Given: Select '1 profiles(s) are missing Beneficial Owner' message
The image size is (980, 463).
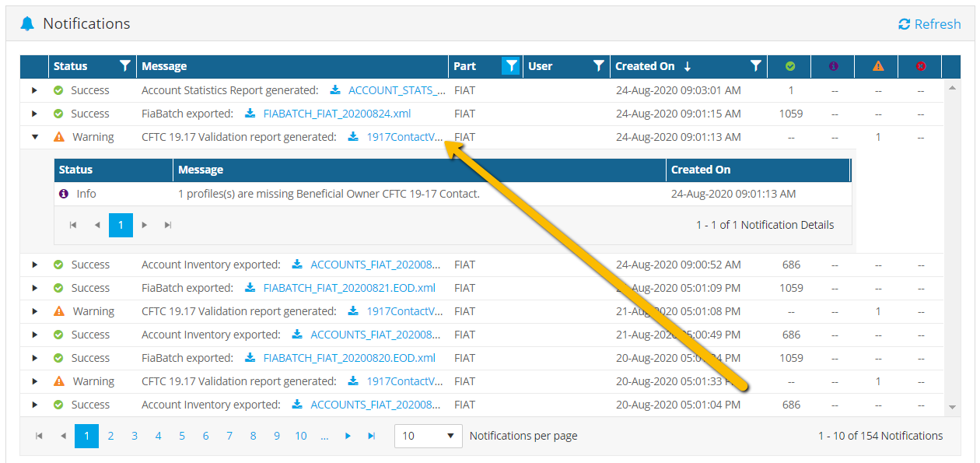Looking at the screenshot, I should pos(329,194).
